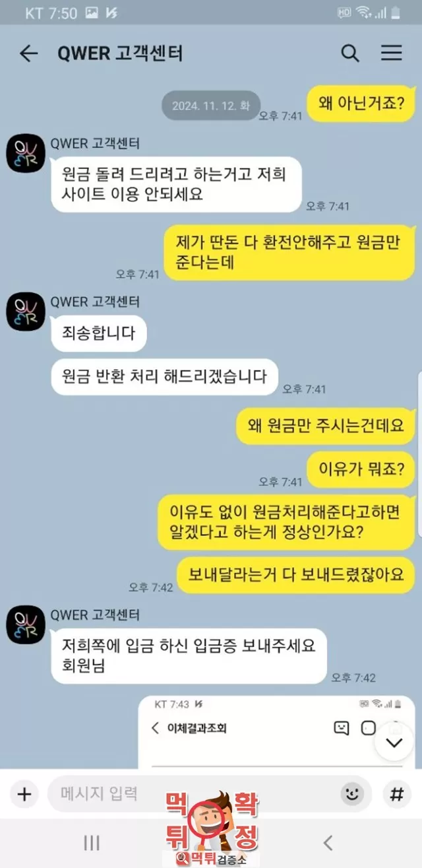Select the yellow bubble 왜 아닌거죠?
The image size is (422, 868).
pos(361,104)
